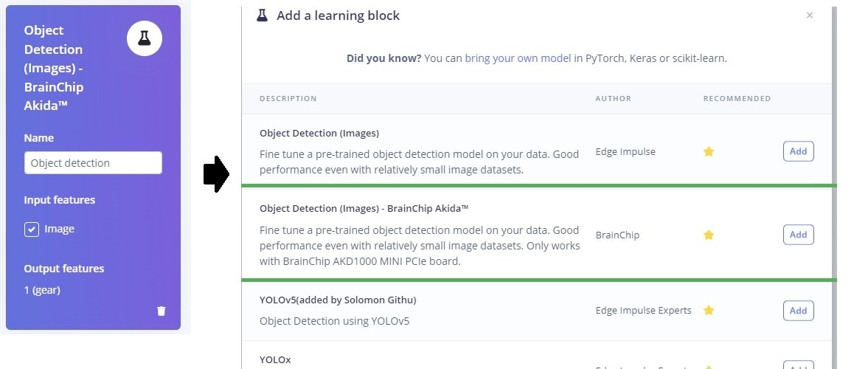Close the Add a learning block dialog

[x=810, y=15]
